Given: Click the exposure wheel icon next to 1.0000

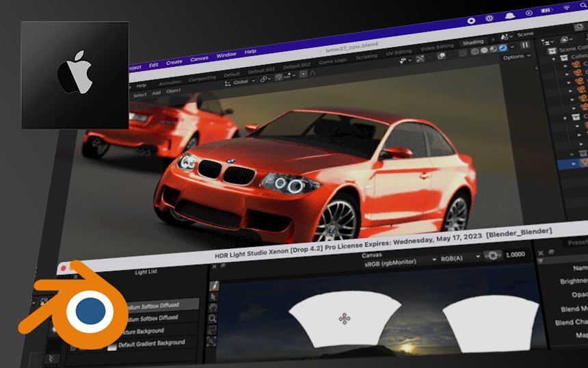Looking at the screenshot, I should tap(492, 256).
